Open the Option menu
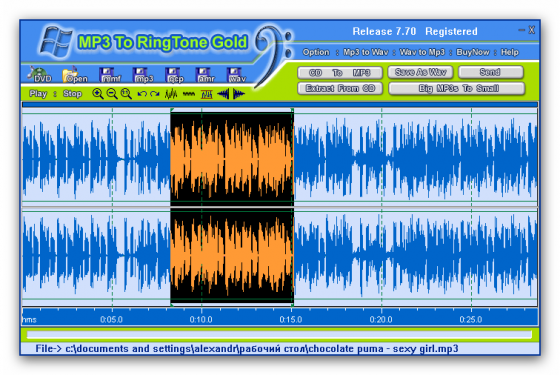This screenshot has width=560, height=375. pos(316,52)
